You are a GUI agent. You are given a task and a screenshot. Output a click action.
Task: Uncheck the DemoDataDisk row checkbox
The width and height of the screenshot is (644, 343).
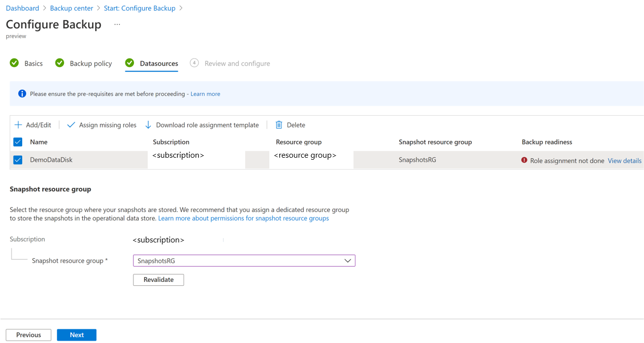tap(18, 160)
